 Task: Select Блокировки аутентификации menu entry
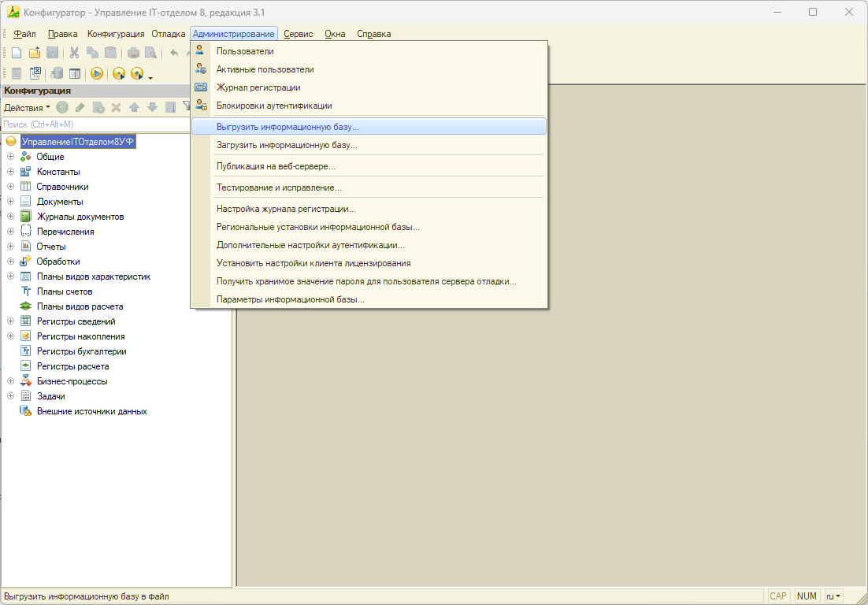[x=274, y=106]
